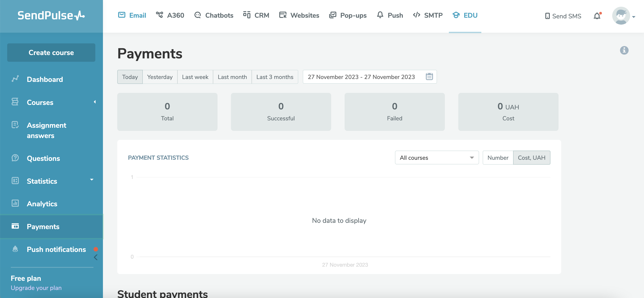Click the date range input field
The image size is (644, 298).
(x=370, y=77)
